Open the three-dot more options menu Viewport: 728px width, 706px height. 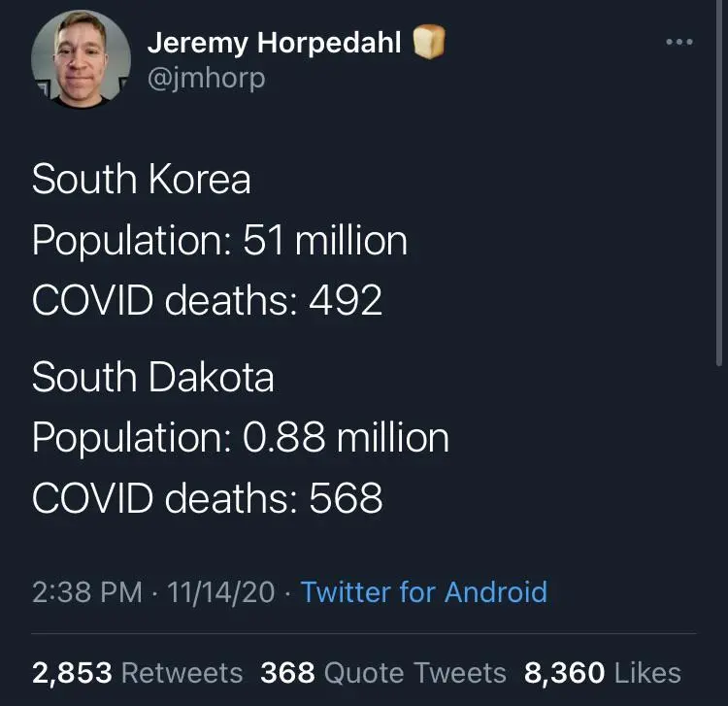(678, 43)
